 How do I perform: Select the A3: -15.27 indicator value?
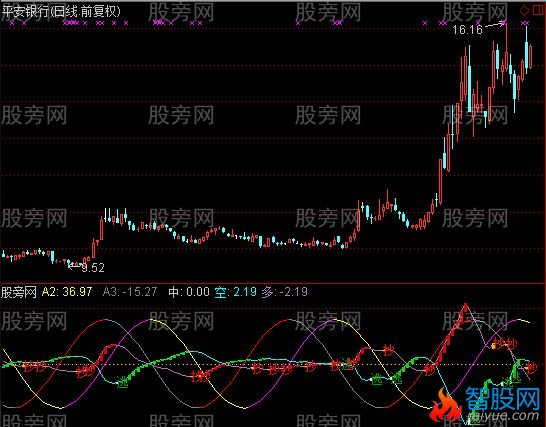[x=130, y=292]
